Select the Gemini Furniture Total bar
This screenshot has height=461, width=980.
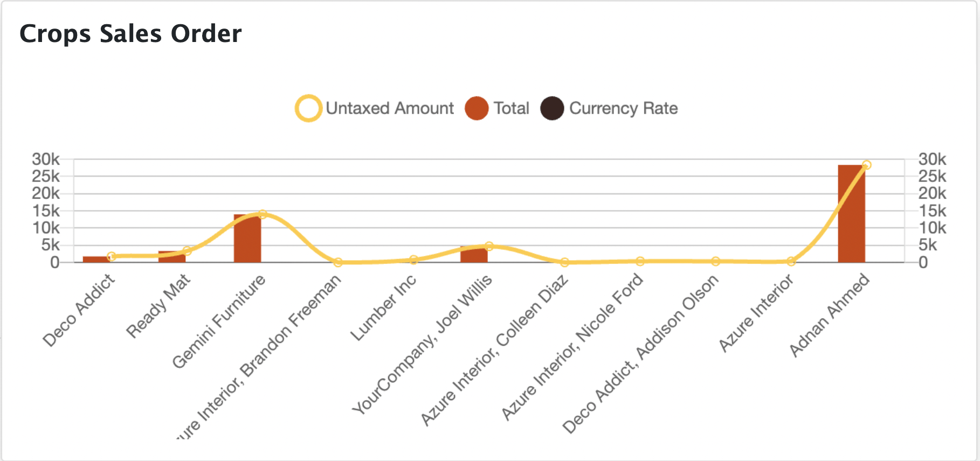(247, 239)
